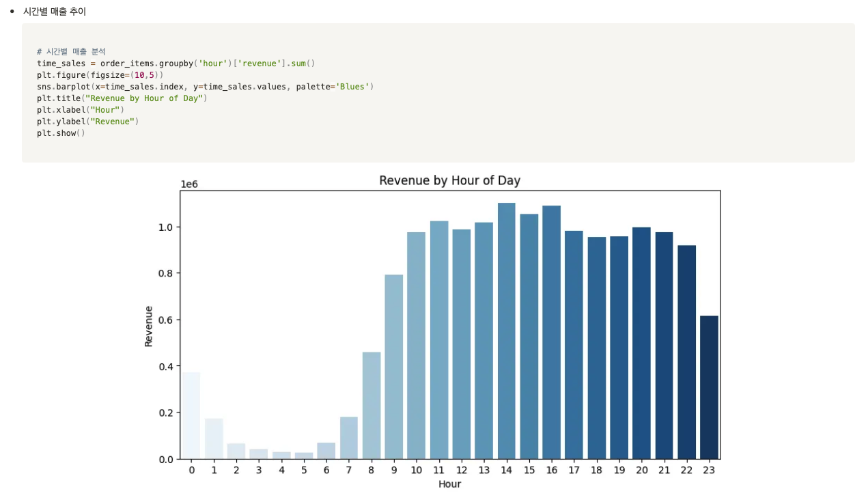Click the 'plt.ylabel("Revenue")' line
This screenshot has height=504, width=868.
pos(88,122)
